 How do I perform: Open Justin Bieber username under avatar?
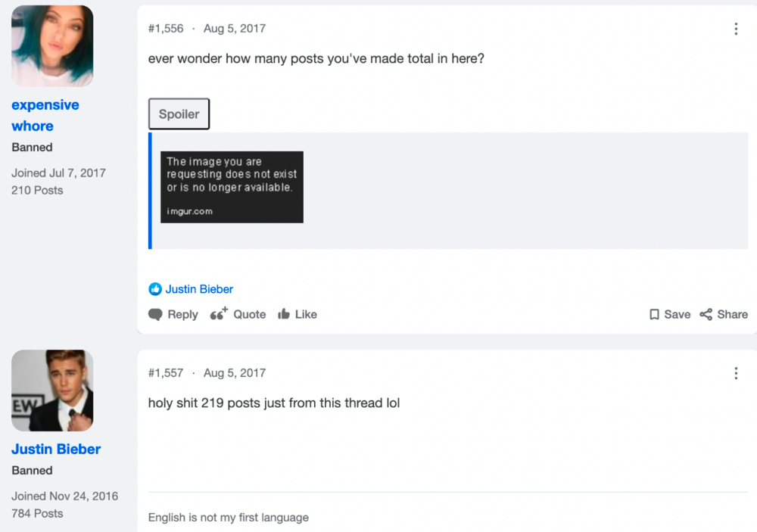coord(56,449)
